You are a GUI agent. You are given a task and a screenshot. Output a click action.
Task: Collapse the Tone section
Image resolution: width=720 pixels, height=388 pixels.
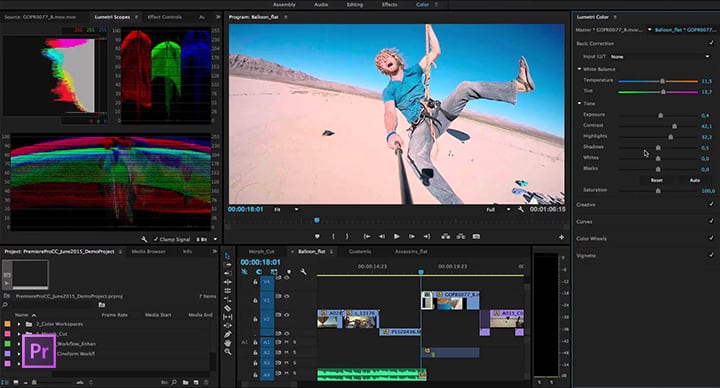tap(579, 103)
